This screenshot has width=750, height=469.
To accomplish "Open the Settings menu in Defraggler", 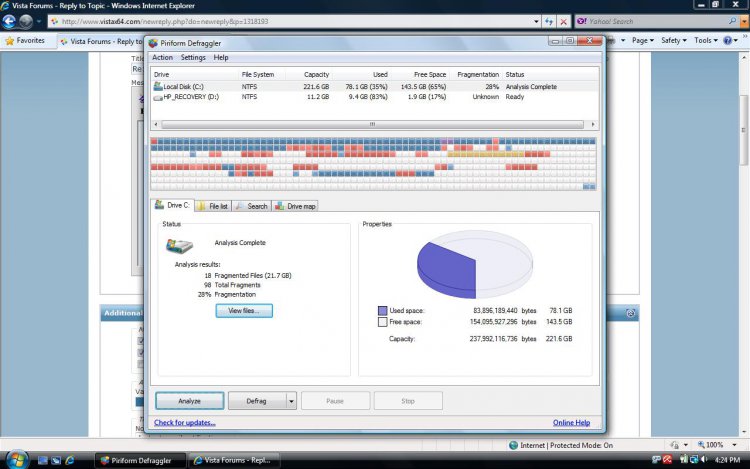I will (x=193, y=57).
